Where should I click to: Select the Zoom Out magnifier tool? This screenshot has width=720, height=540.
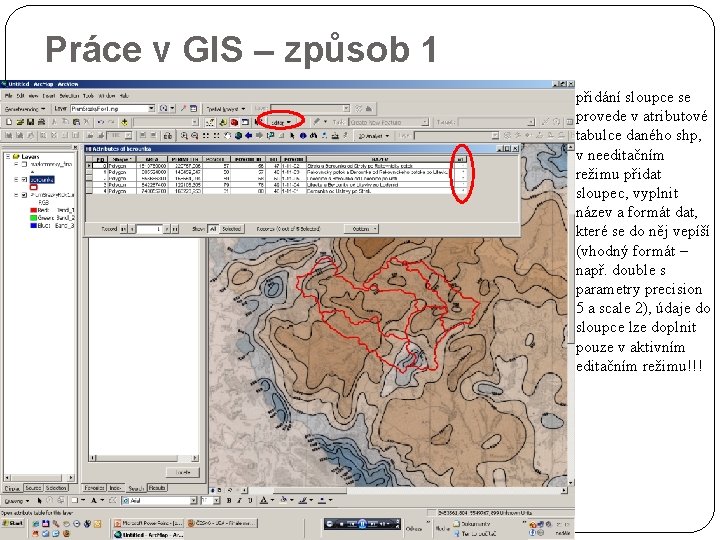pos(195,135)
